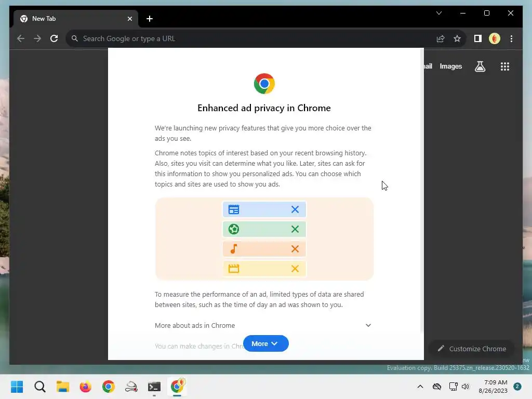Open the first Chrome taskbar icon

point(109,387)
